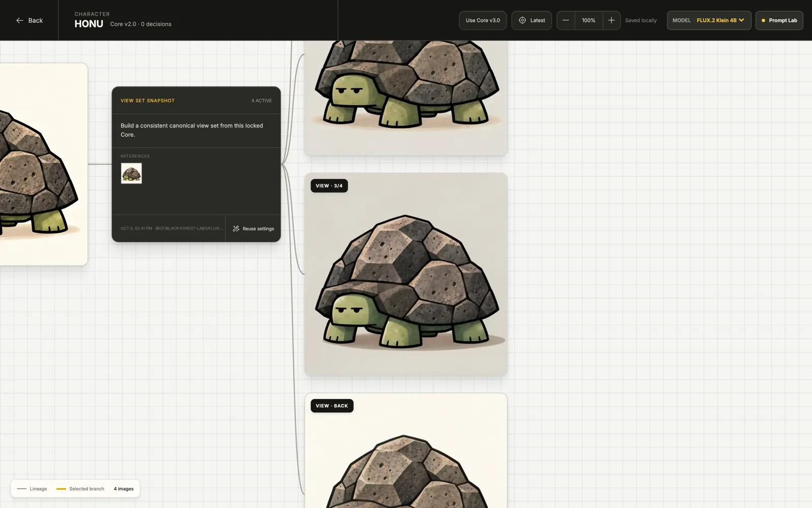This screenshot has width=812, height=508.
Task: Zoom in with the plus button
Action: pyautogui.click(x=611, y=20)
